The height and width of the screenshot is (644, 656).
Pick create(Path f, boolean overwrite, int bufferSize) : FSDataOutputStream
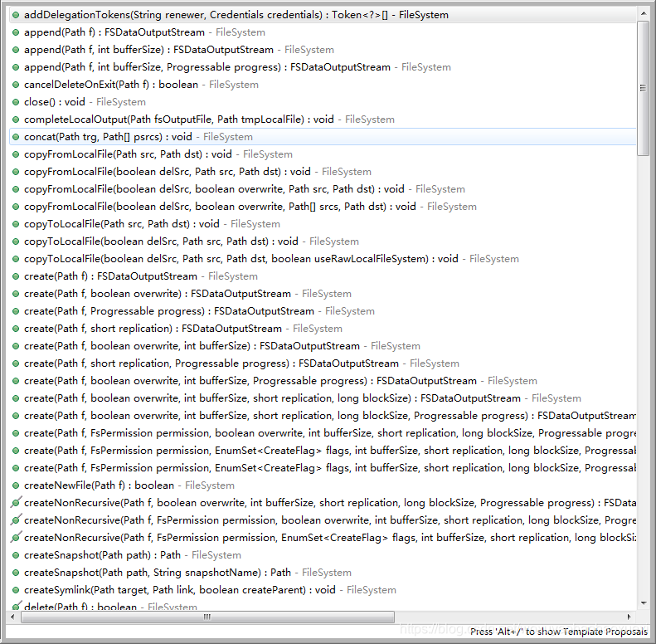point(322,346)
